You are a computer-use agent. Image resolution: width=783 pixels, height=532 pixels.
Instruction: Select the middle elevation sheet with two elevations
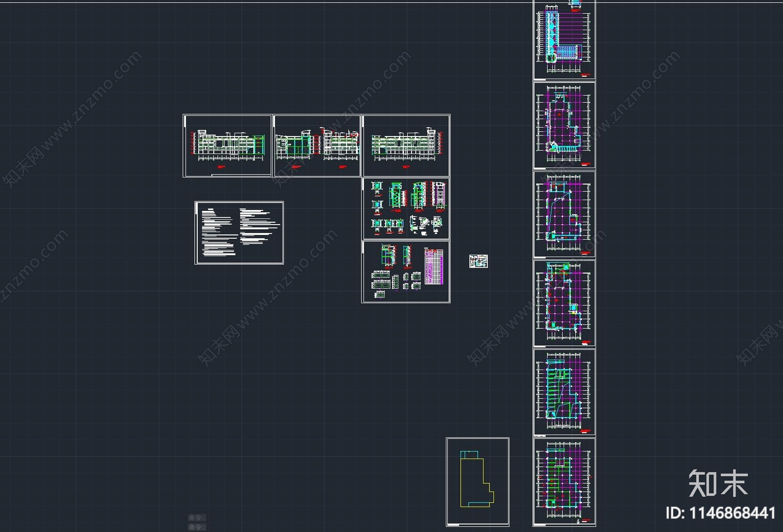(317, 146)
